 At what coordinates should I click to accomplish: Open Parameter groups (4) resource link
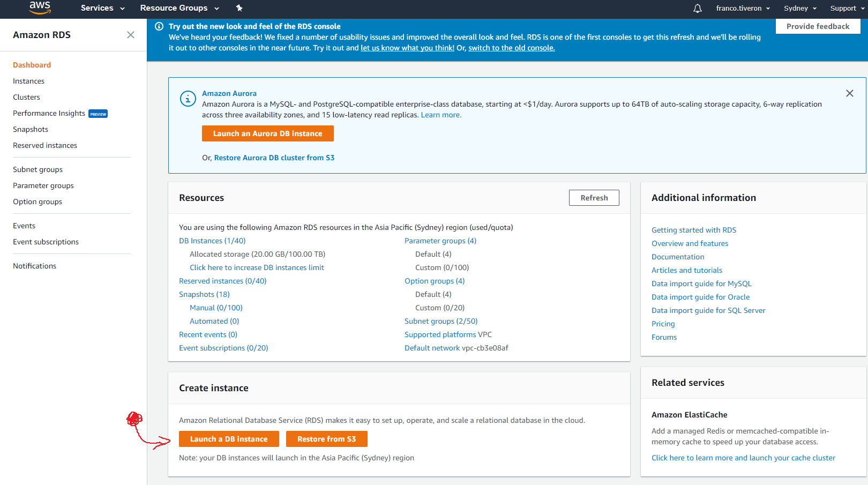tap(440, 241)
